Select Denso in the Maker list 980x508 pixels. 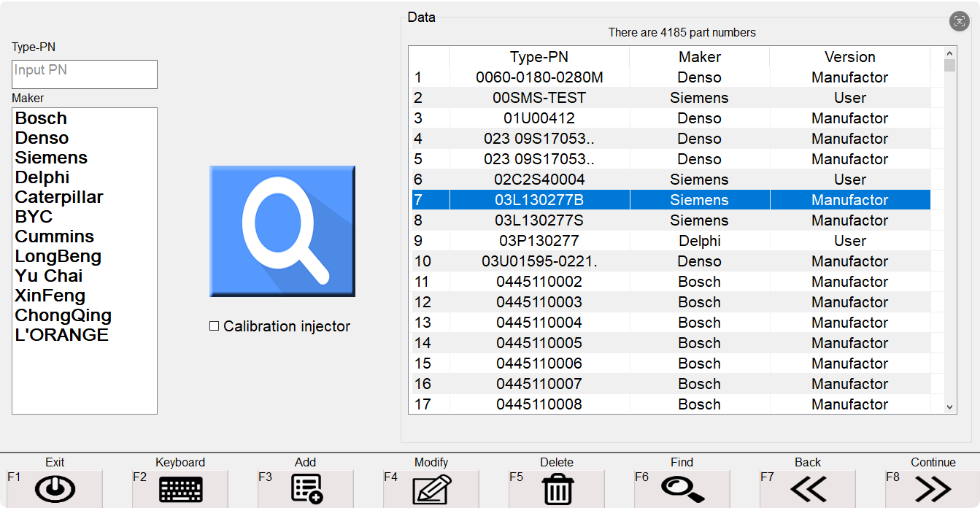coord(42,137)
